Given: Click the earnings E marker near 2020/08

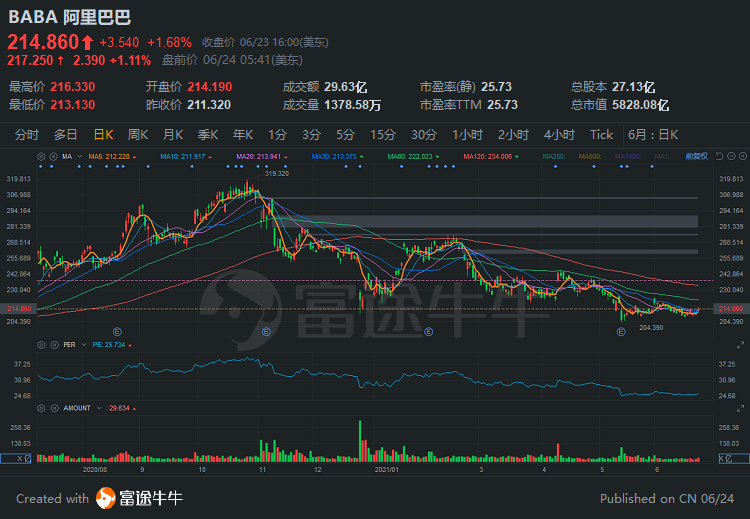Looking at the screenshot, I should [x=117, y=331].
